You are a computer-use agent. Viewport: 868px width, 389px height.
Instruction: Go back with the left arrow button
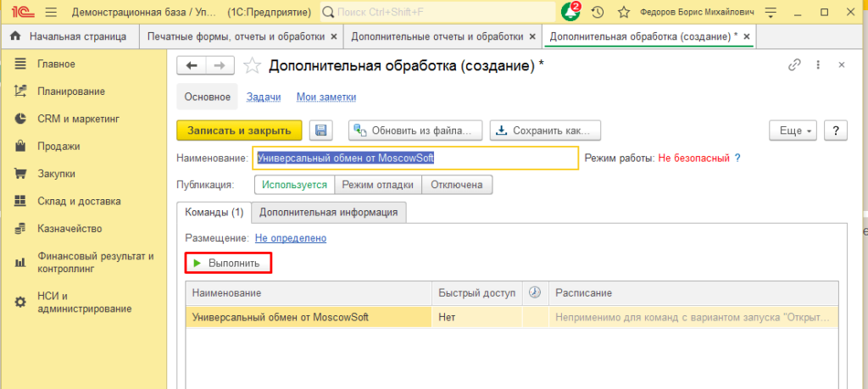click(x=192, y=65)
